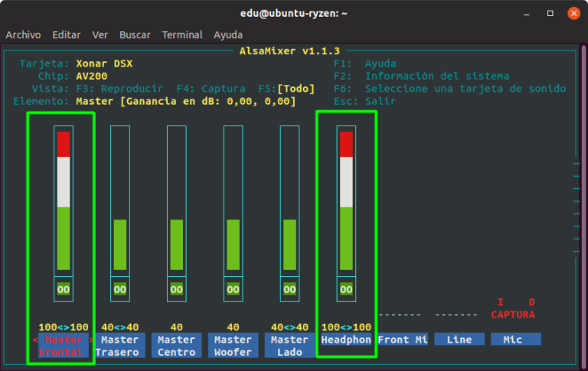Select the Master Woofer channel label

click(x=234, y=346)
